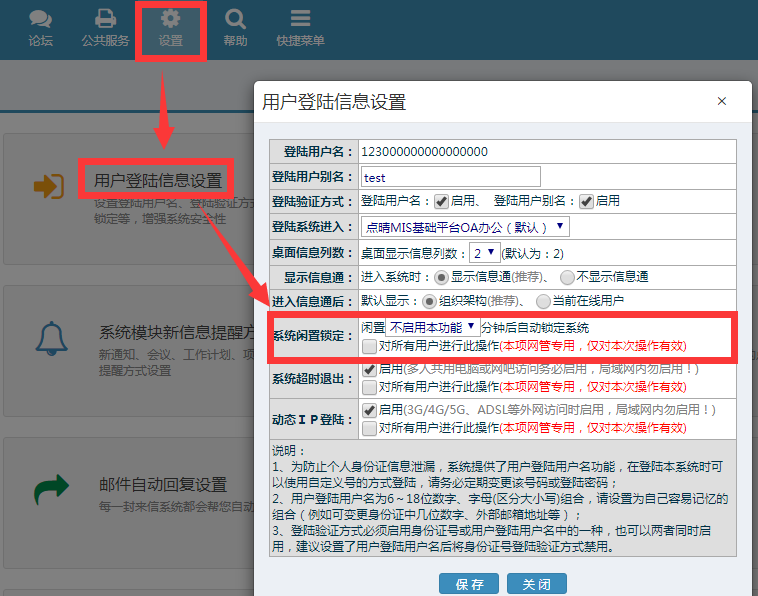Click the bell icon for 系统模块新信息提醒
758x596 pixels.
[x=50, y=339]
